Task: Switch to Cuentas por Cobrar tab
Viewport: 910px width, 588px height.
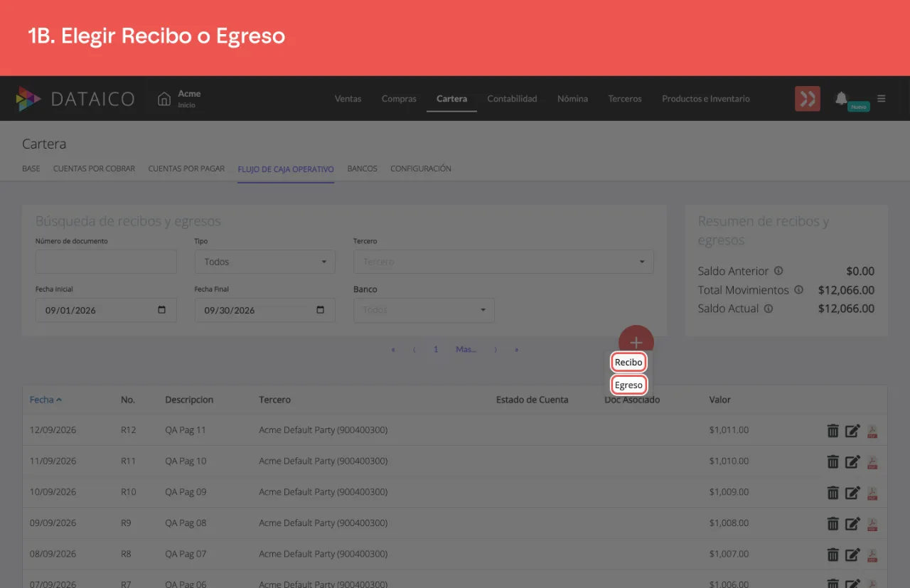Action: click(x=94, y=169)
